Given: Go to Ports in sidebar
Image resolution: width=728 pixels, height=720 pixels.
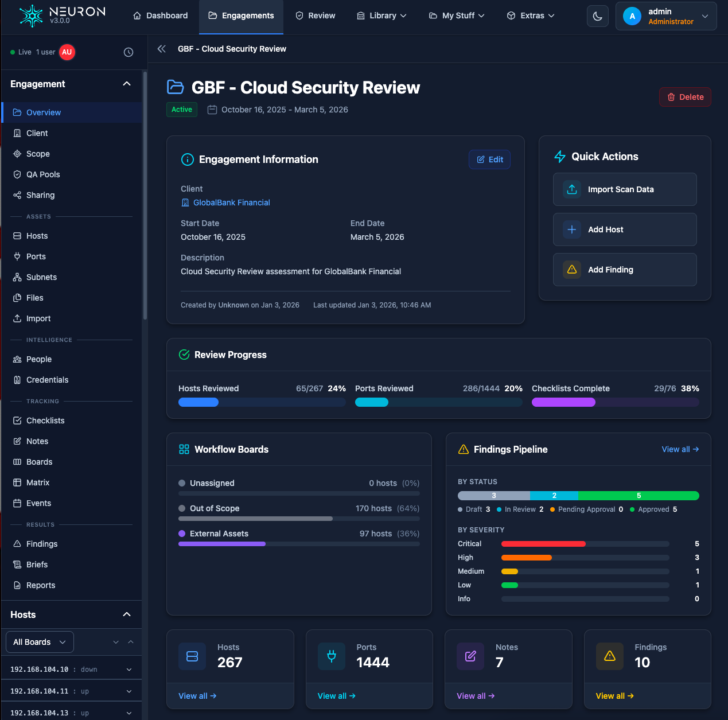Looking at the screenshot, I should click(x=72, y=256).
